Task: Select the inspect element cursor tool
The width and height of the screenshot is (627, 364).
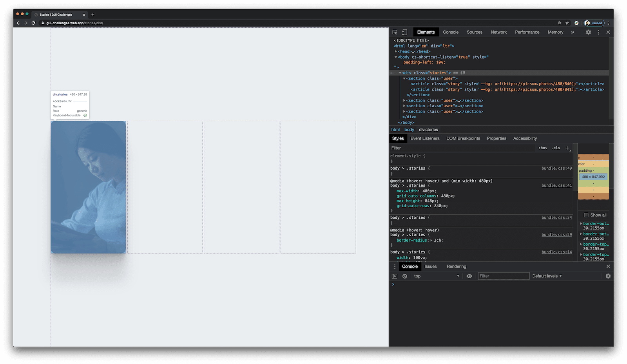Action: [x=395, y=32]
